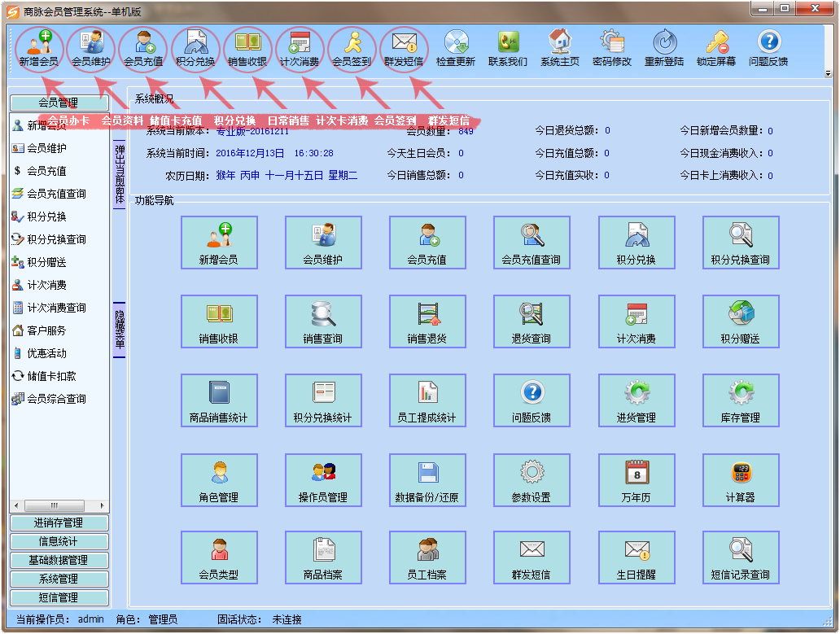Viewport: 840px width, 634px height.
Task: Click 进货管理 navigation tile
Action: click(637, 400)
